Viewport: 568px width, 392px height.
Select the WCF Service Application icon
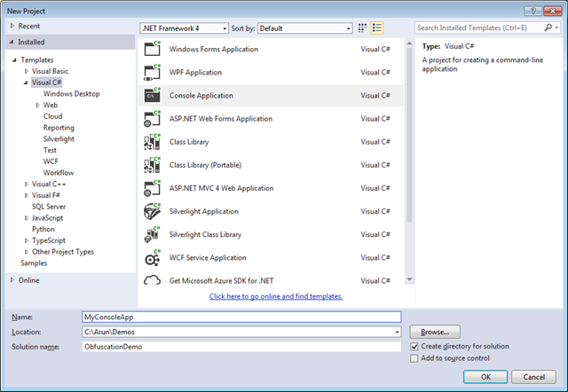(x=151, y=257)
